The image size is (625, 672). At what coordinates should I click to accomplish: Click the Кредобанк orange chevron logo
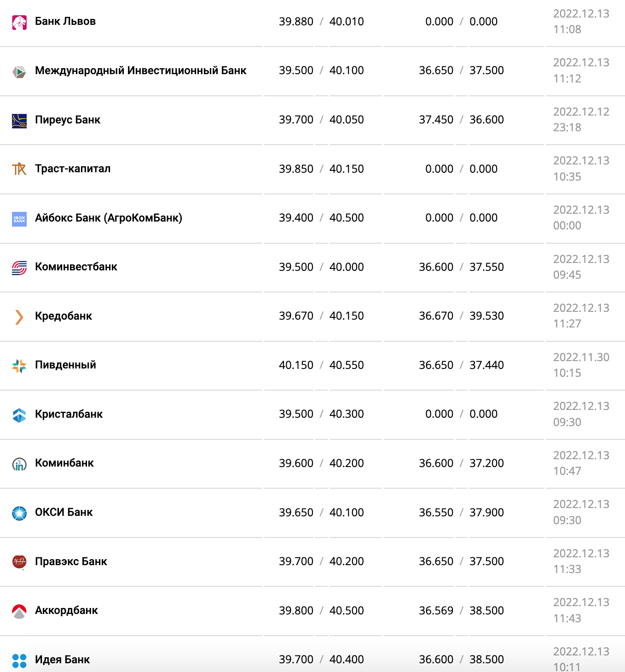(19, 317)
